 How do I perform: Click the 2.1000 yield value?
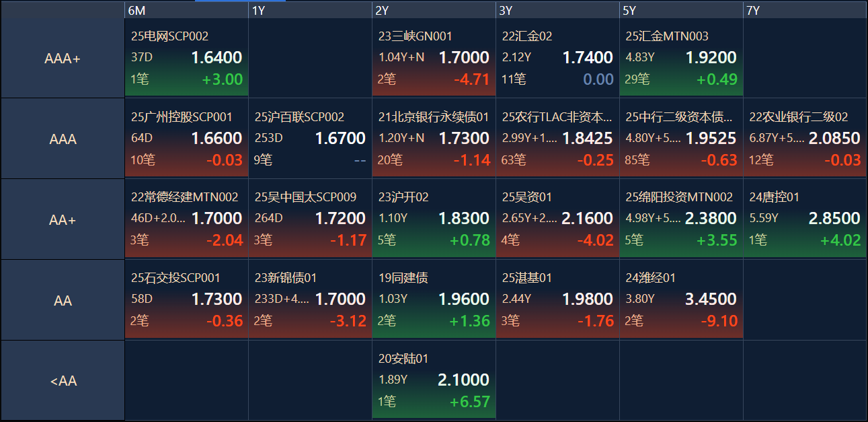click(x=464, y=380)
